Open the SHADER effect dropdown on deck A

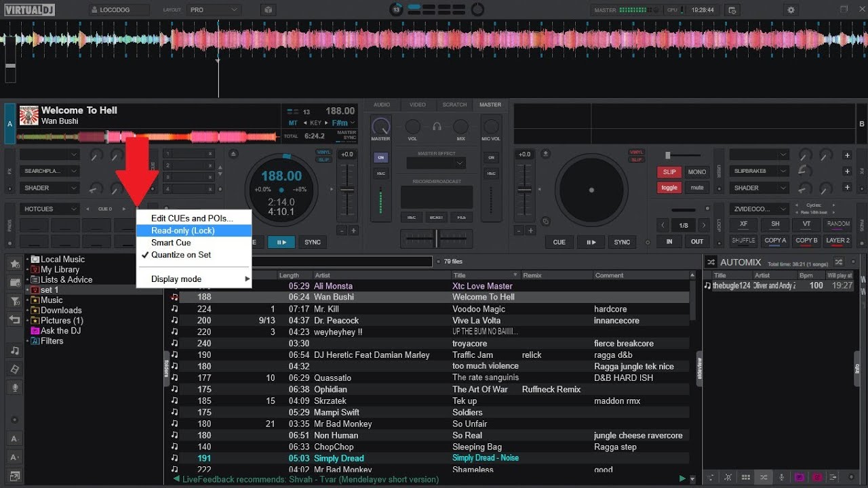pos(50,188)
